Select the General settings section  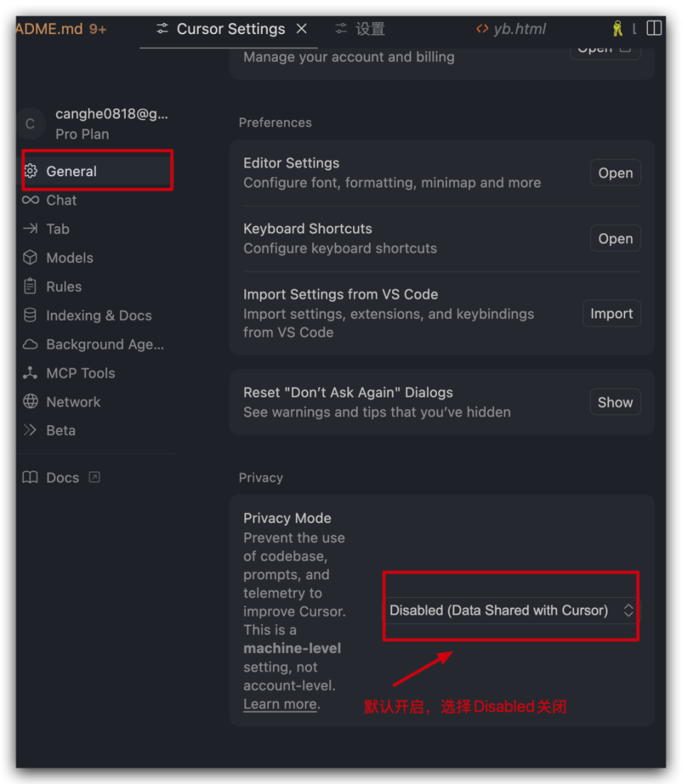click(x=71, y=171)
